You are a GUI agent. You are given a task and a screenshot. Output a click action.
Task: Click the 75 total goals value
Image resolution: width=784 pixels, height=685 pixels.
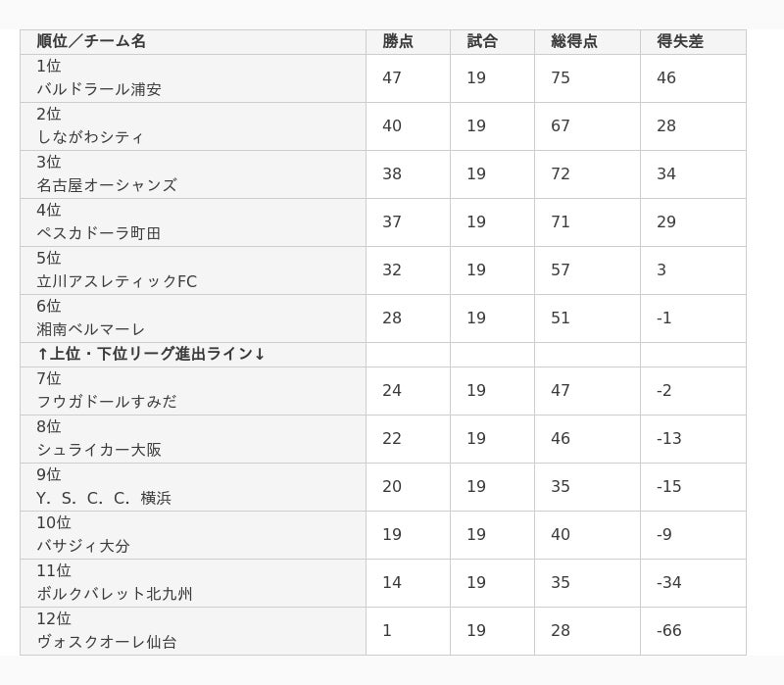tap(561, 78)
